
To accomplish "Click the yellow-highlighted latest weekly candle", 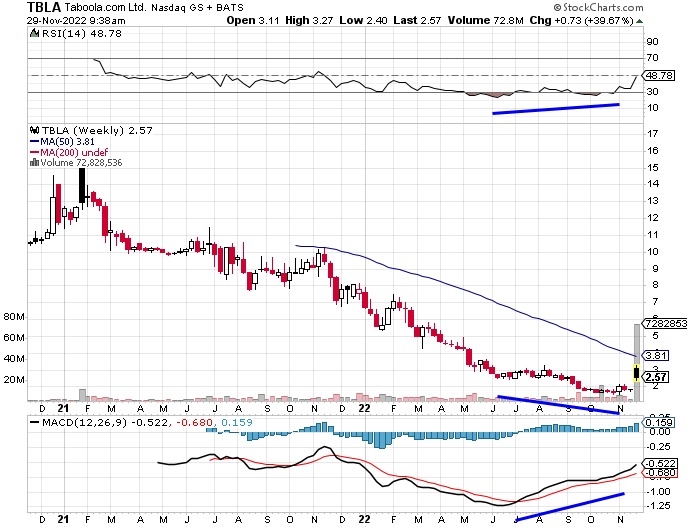I will [x=636, y=373].
